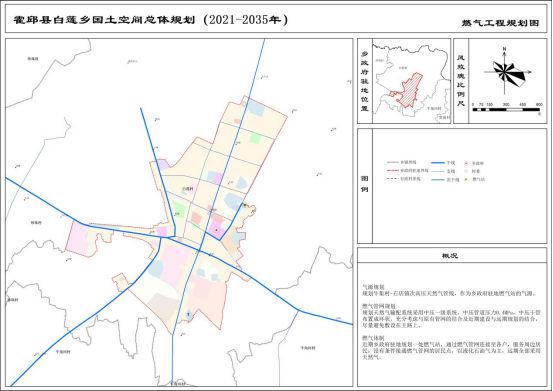Click the green land parcel in the northern map area
553x391 pixels.
pos(255,138)
